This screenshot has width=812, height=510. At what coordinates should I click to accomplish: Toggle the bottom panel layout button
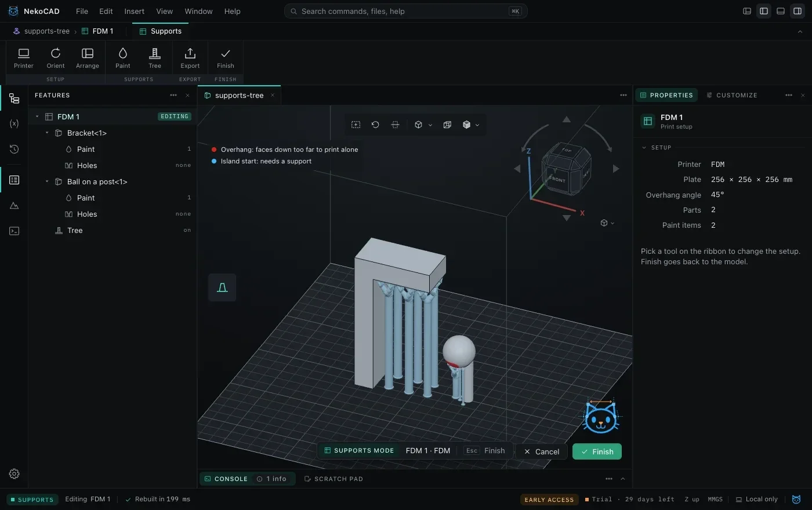point(781,11)
